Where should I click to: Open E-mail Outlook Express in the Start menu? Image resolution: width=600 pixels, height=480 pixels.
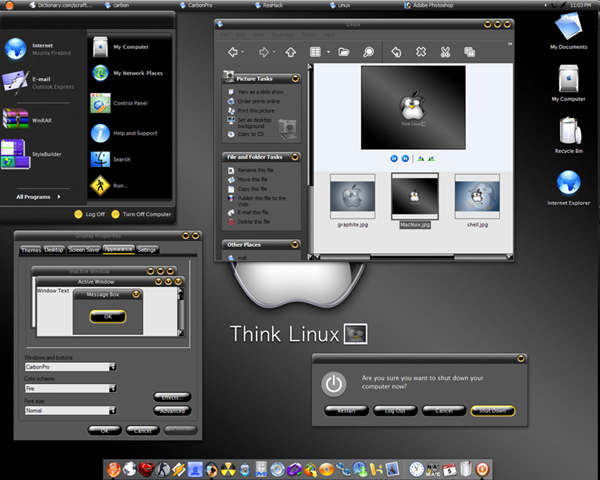pyautogui.click(x=38, y=82)
